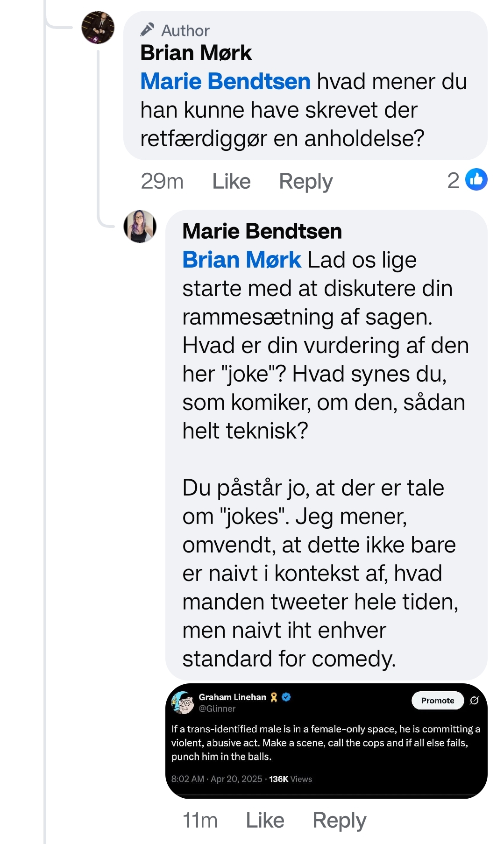Image resolution: width=504 pixels, height=844 pixels.
Task: Click Graham Linehan's avatar in tweet
Action: click(183, 702)
